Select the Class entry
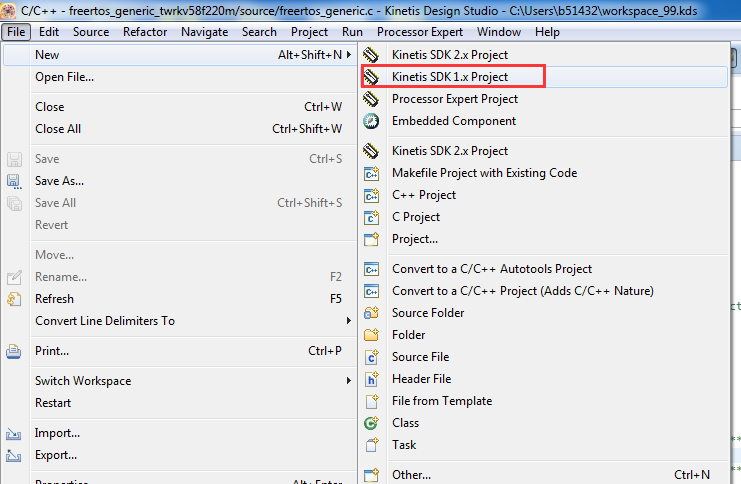This screenshot has width=741, height=484. (544, 423)
